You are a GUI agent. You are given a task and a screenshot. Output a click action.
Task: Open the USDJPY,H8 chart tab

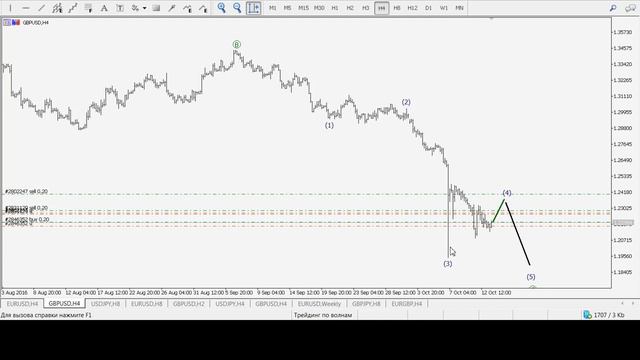[105, 304]
